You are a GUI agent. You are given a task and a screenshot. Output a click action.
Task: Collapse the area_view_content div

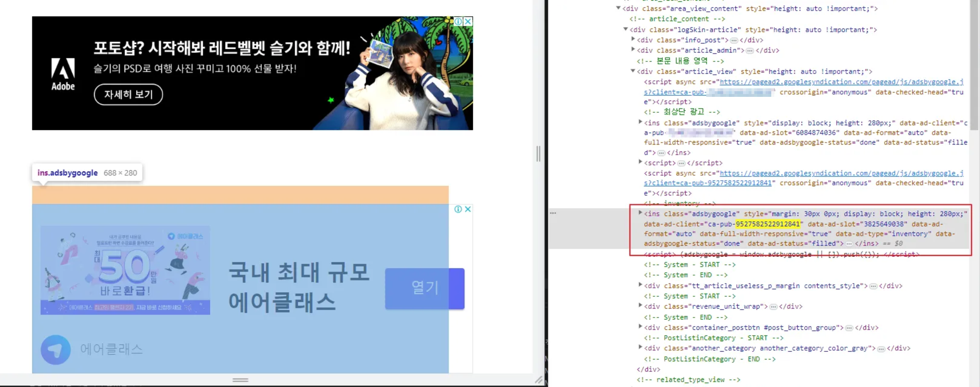[x=618, y=8]
